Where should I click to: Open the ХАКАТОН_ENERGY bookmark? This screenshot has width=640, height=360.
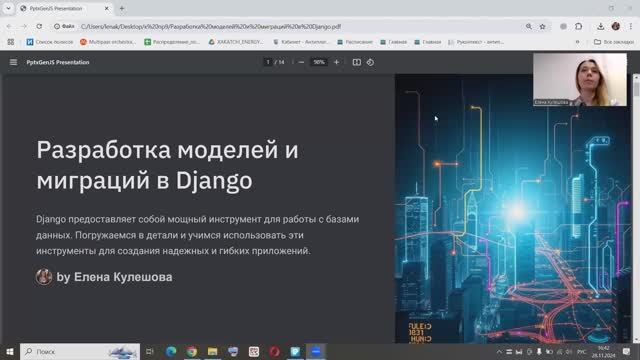pos(236,42)
